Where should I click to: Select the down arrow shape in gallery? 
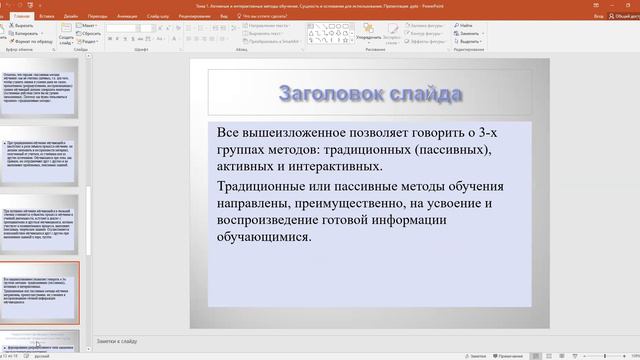click(338, 33)
